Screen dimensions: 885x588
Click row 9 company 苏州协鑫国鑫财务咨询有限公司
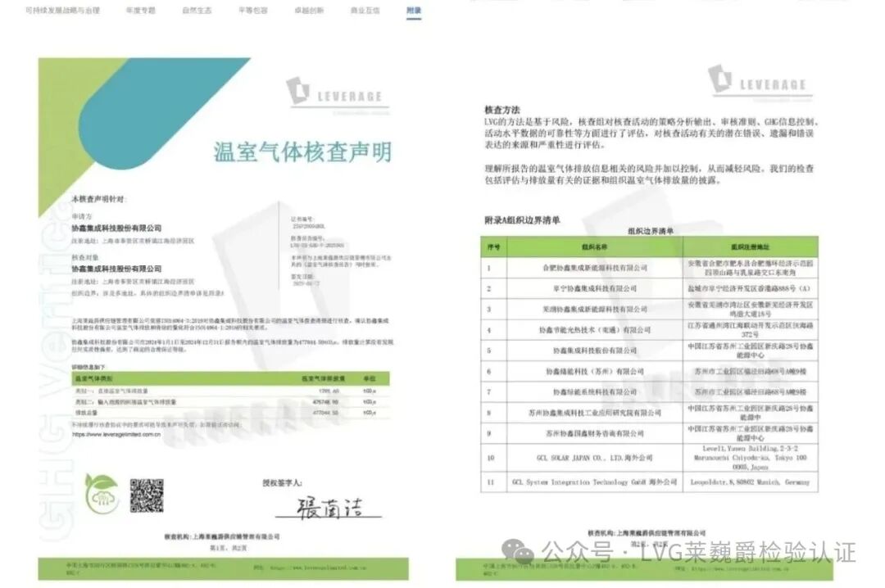point(595,433)
